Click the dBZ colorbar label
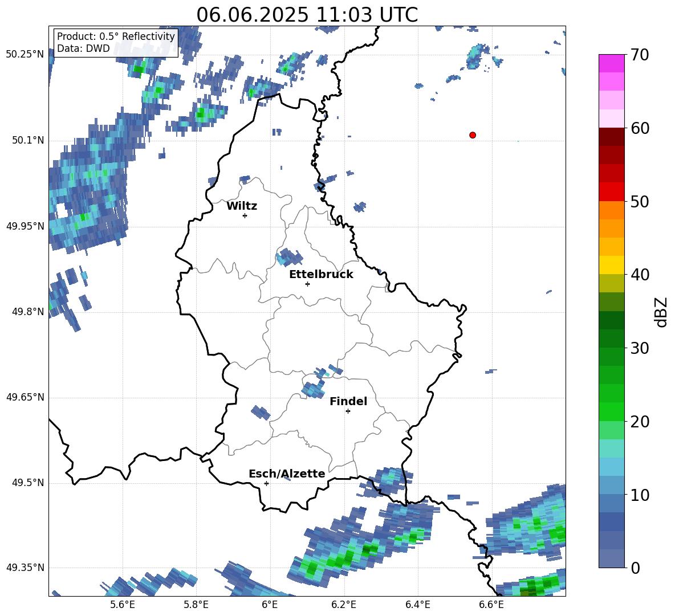The height and width of the screenshot is (616, 675). coord(660,312)
